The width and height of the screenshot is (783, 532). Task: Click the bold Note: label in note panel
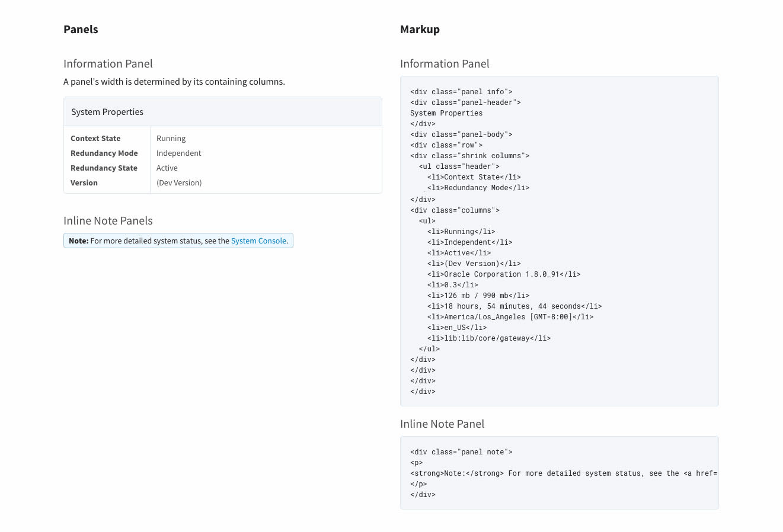[78, 241]
